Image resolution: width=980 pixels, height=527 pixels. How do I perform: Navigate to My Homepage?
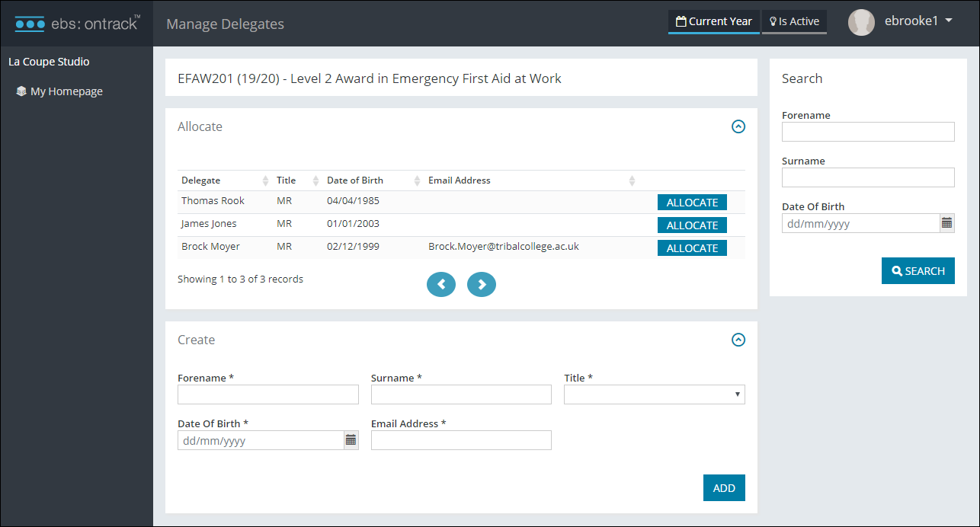click(66, 91)
